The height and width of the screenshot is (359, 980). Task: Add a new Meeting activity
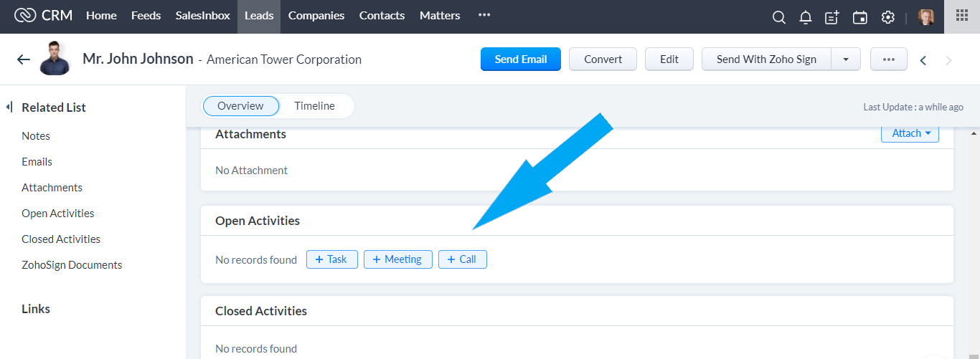pyautogui.click(x=397, y=259)
